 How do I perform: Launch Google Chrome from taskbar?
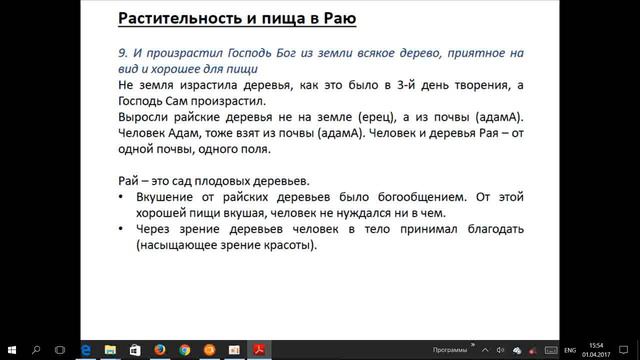pyautogui.click(x=184, y=350)
